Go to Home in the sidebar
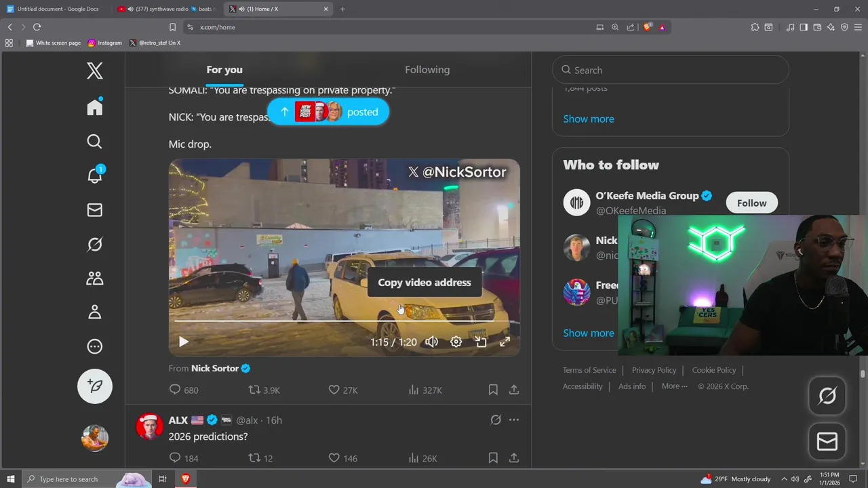This screenshot has height=488, width=868. point(95,107)
